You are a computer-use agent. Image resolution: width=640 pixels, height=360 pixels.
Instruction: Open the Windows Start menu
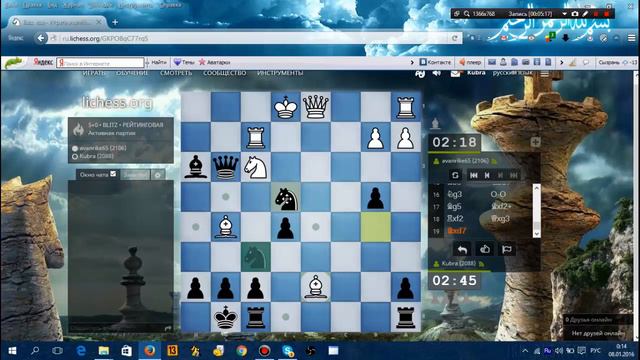click(12, 351)
